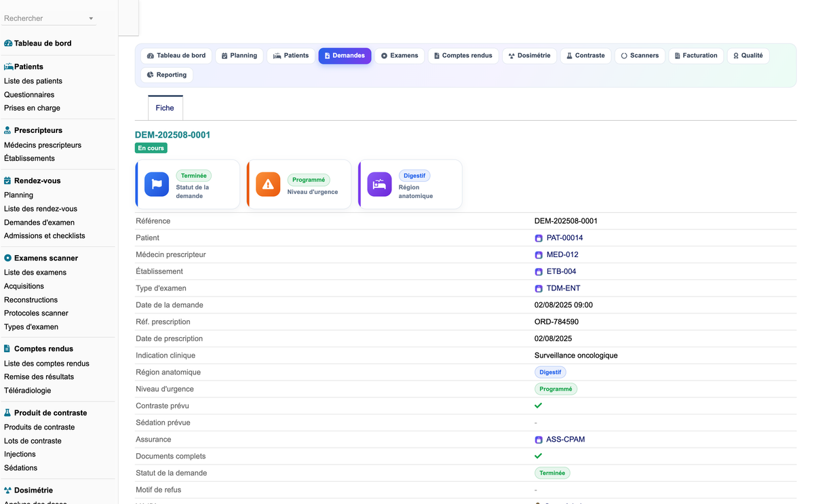
Task: Click the DEM-202508-0001 heading
Action: (x=173, y=135)
